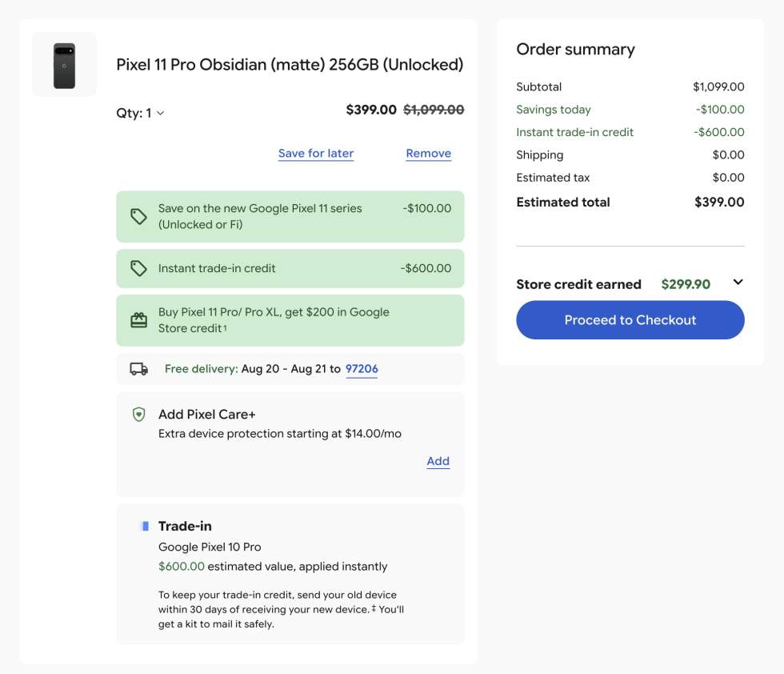Click the gift card icon beside Store credit offer
784x674 pixels.
pos(138,320)
